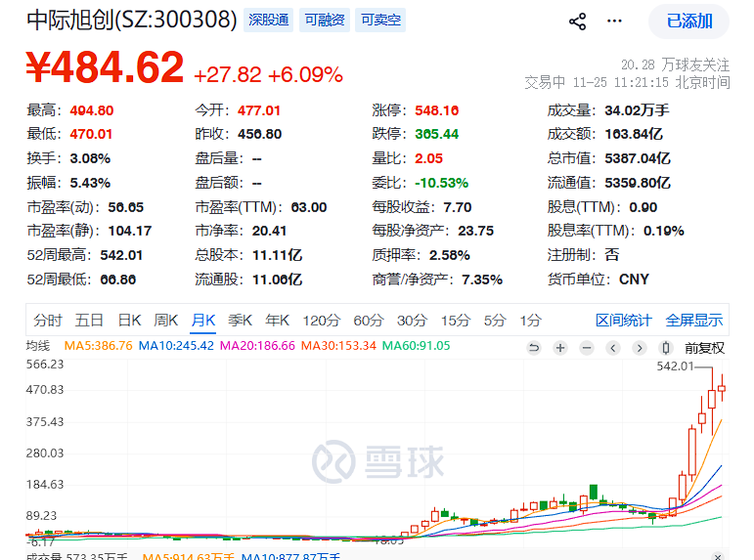This screenshot has width=754, height=560.
Task: Click the 可融资 tag
Action: pos(325,21)
